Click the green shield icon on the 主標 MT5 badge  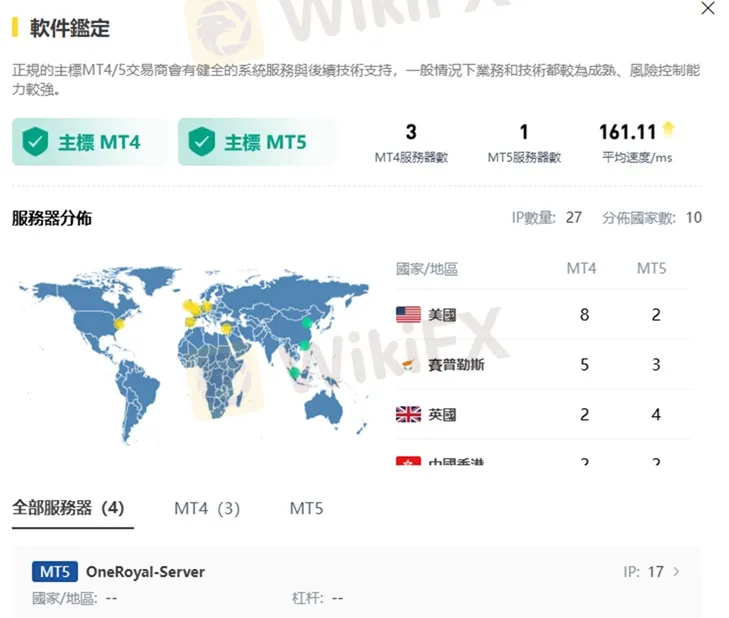click(201, 142)
